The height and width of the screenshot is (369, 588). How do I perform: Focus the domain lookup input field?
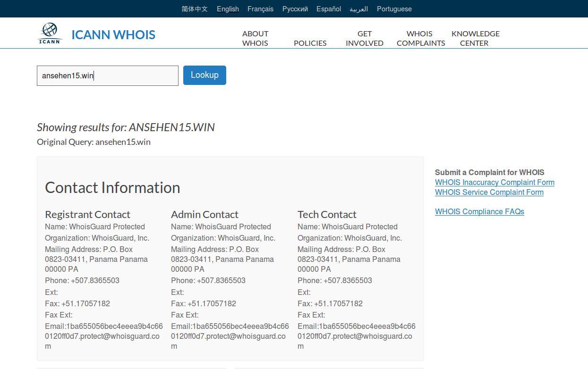pyautogui.click(x=108, y=75)
